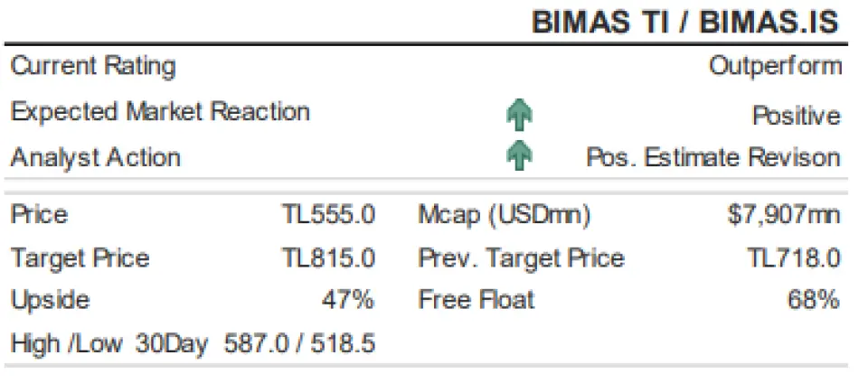Click the market cap value $7,907mn
Screen dimensions: 868x383
coord(783,215)
